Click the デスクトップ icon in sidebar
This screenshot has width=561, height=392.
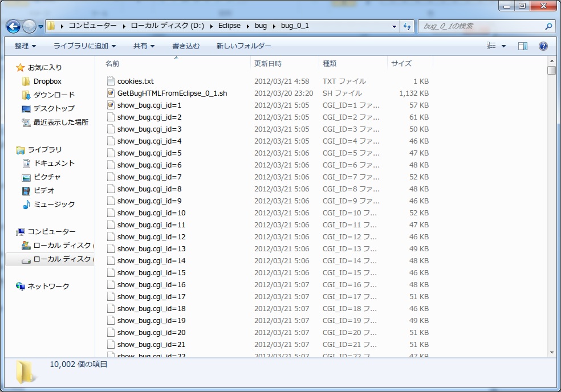(26, 109)
